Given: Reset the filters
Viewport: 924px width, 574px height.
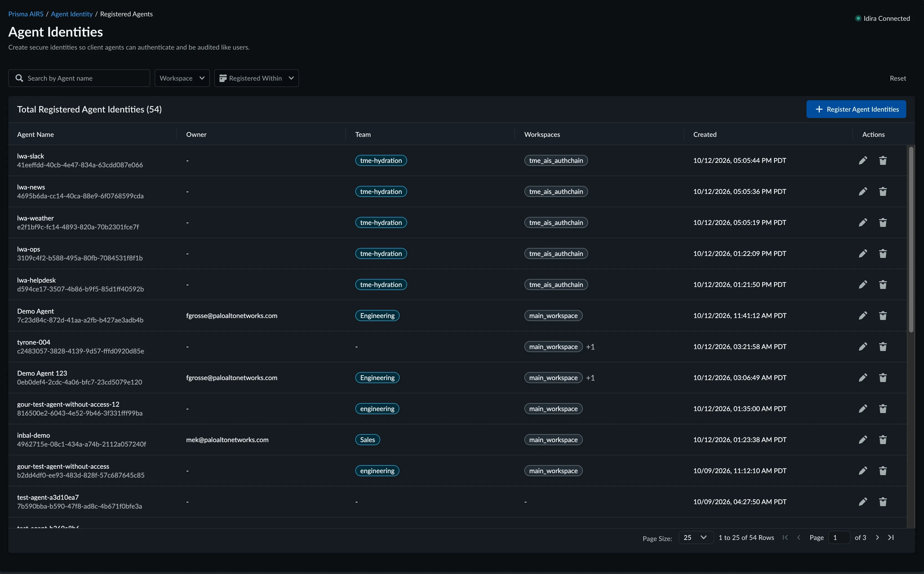Looking at the screenshot, I should tap(898, 78).
